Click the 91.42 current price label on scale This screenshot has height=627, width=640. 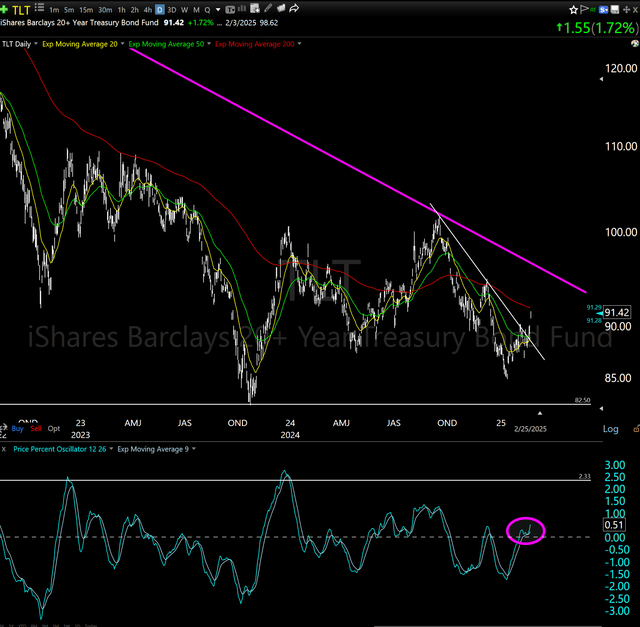[616, 313]
